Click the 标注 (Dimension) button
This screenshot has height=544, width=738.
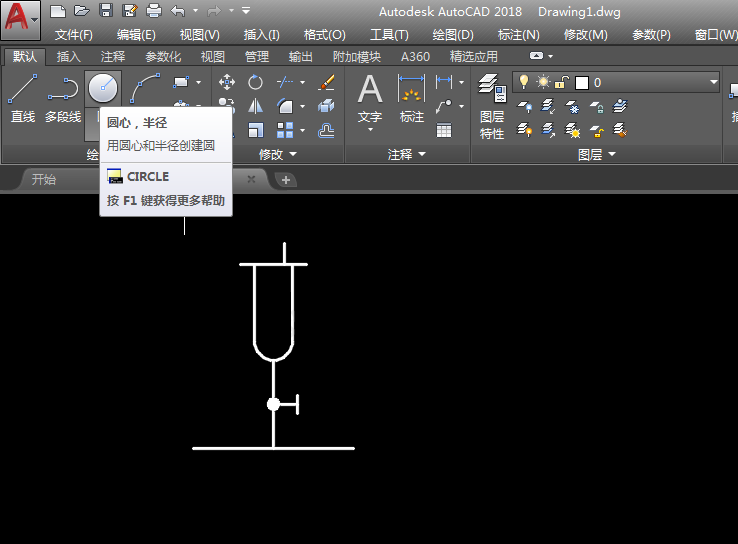pyautogui.click(x=412, y=100)
